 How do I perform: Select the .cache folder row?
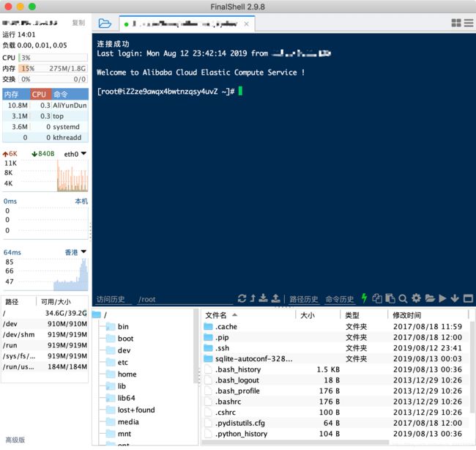coord(335,327)
